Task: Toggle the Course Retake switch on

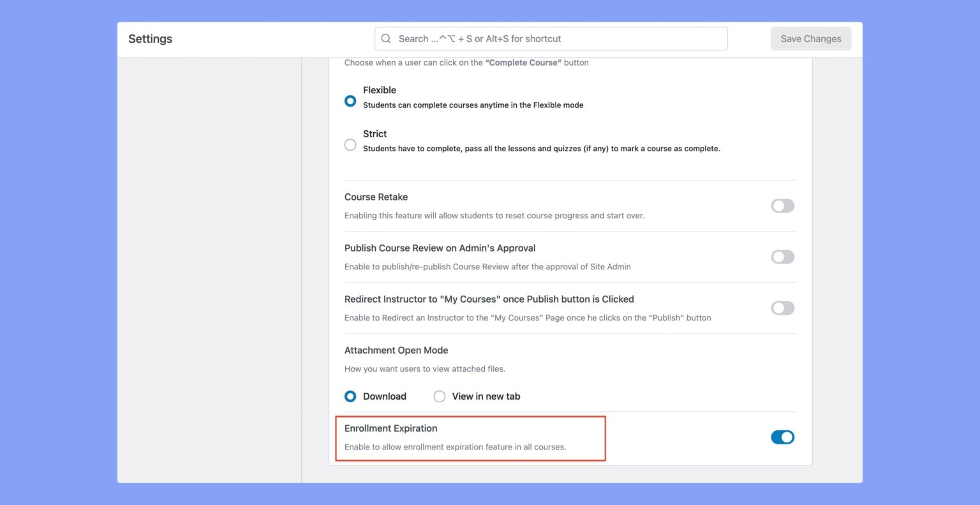Action: pos(782,206)
